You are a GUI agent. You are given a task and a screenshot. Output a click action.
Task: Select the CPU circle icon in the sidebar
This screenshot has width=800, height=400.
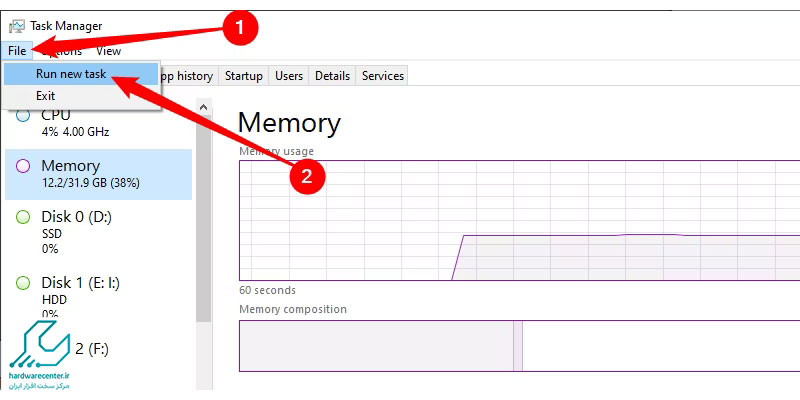pos(23,116)
